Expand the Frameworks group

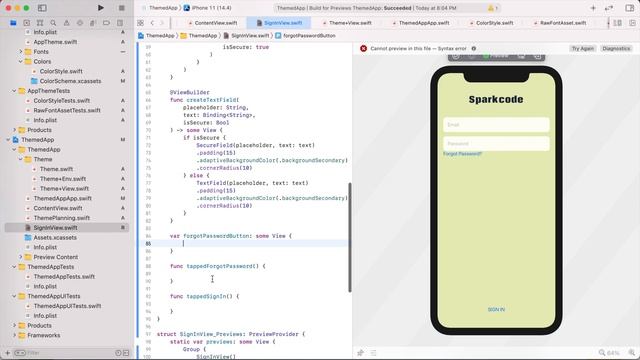pyautogui.click(x=14, y=335)
